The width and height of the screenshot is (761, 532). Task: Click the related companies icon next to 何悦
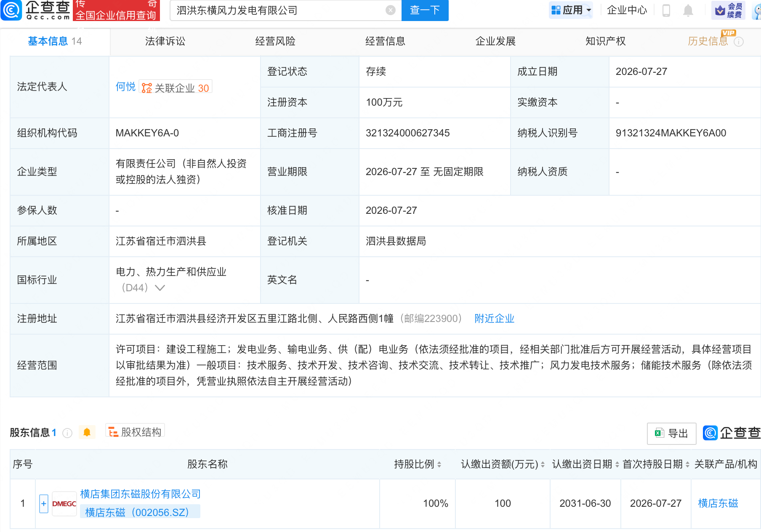point(147,88)
